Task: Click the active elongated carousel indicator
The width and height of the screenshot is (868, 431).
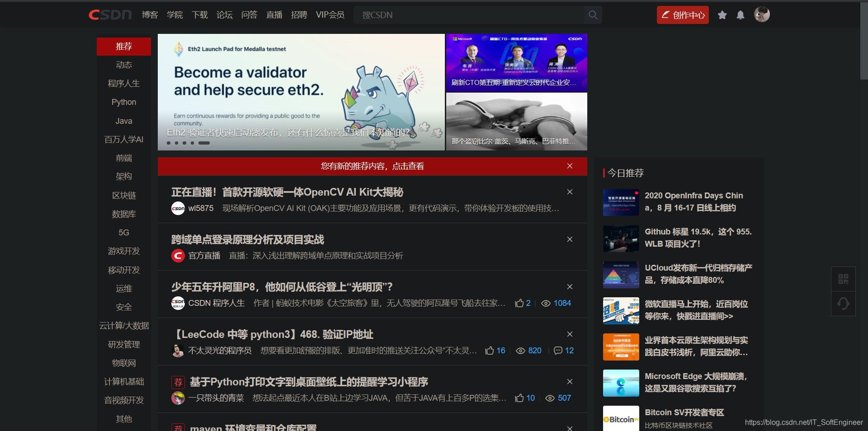Action: pos(204,143)
